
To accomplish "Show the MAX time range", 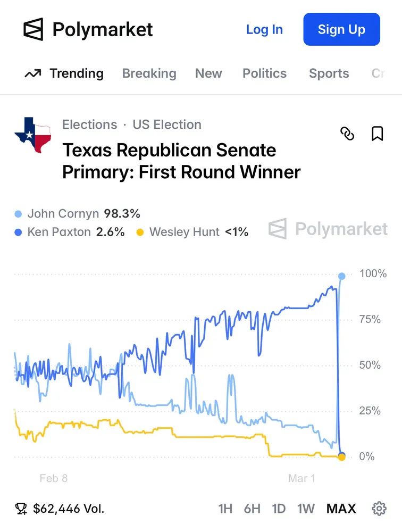I will point(341,509).
